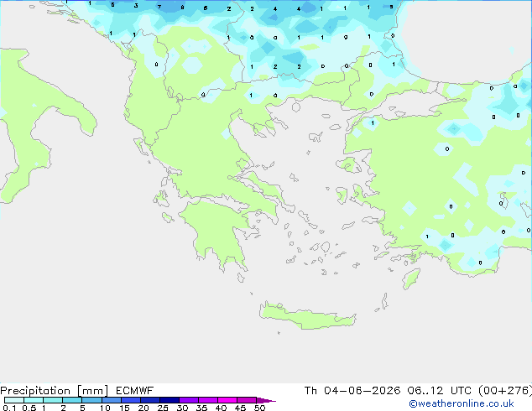Pick the 30–35 mm purple legend swatch
This screenshot has width=532, height=411.
[189, 400]
